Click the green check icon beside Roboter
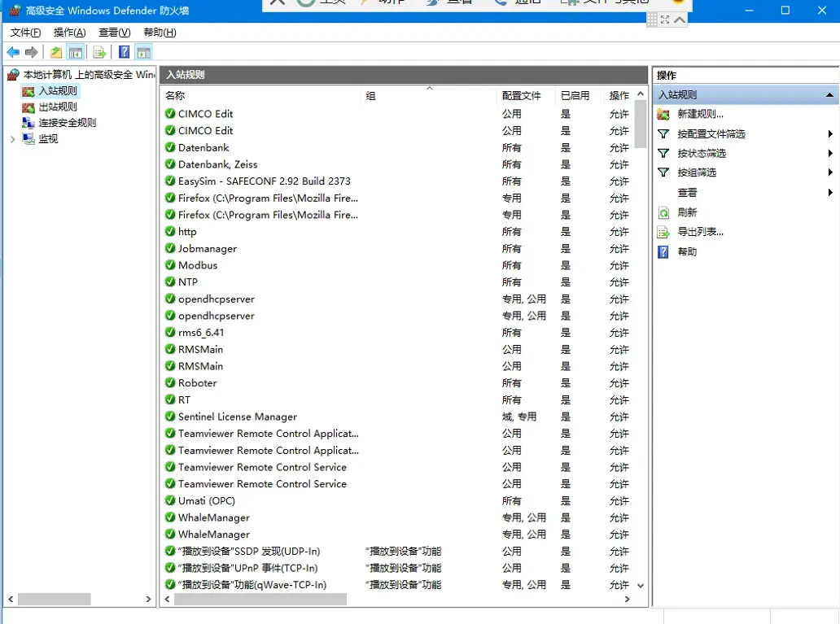 [x=170, y=383]
